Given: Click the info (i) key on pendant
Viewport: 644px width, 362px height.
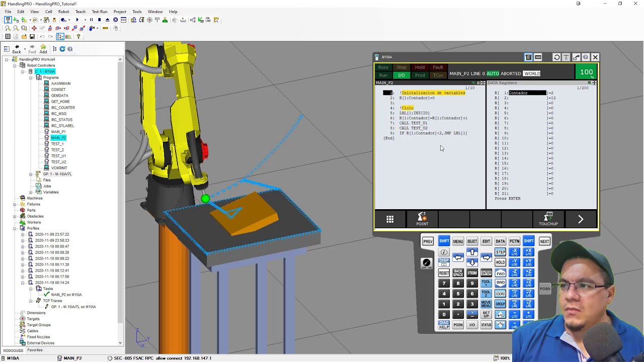Looking at the screenshot, I should 444,252.
